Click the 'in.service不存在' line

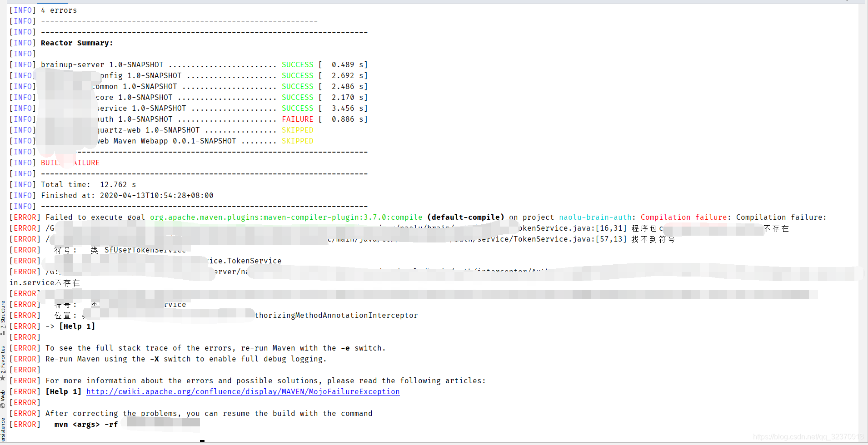(45, 282)
